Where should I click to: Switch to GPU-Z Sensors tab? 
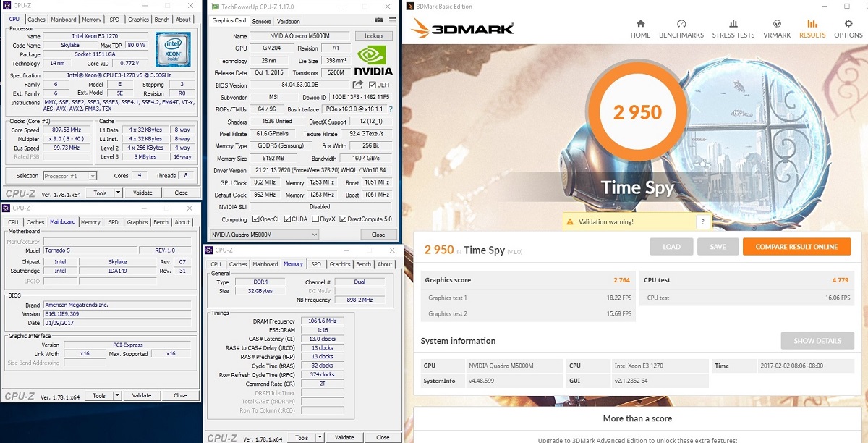(x=261, y=21)
